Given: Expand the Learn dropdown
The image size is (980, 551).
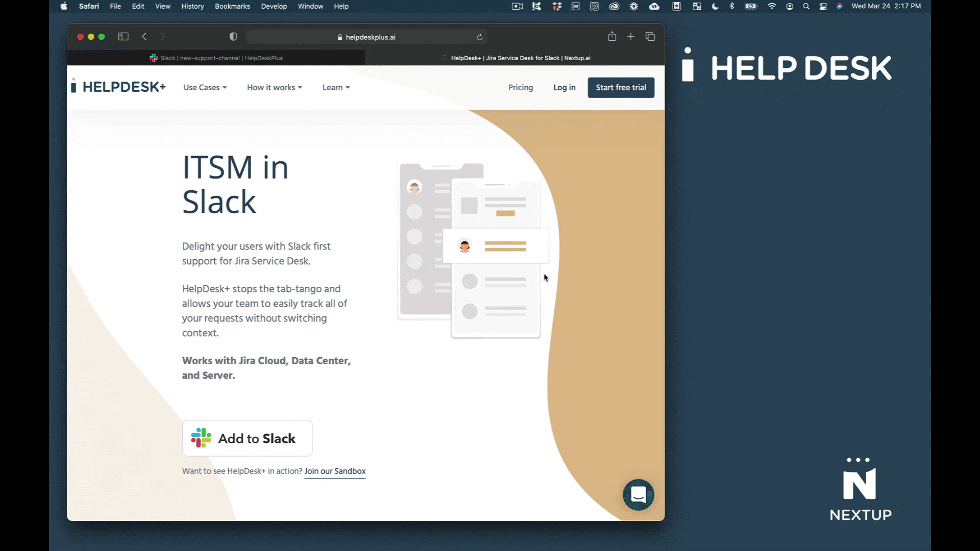Looking at the screenshot, I should (x=336, y=87).
